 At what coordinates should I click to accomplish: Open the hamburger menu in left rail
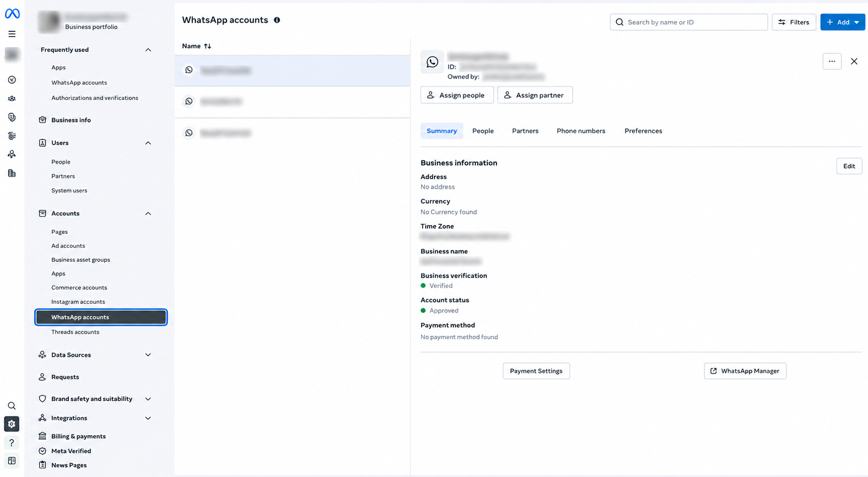point(12,34)
